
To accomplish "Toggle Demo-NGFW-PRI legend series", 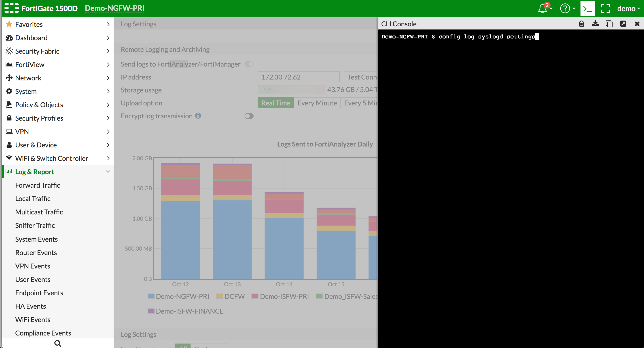I will coord(178,296).
